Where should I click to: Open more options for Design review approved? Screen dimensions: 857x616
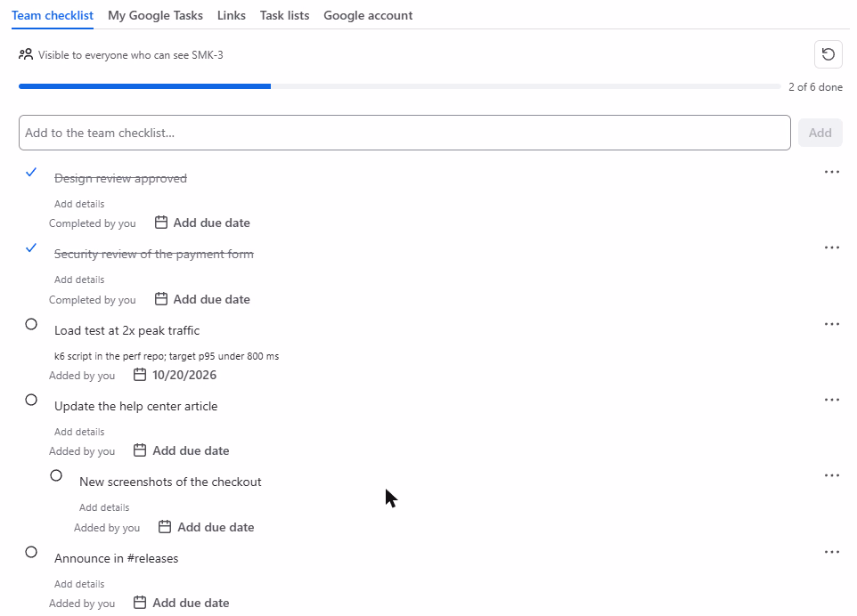[x=832, y=172]
